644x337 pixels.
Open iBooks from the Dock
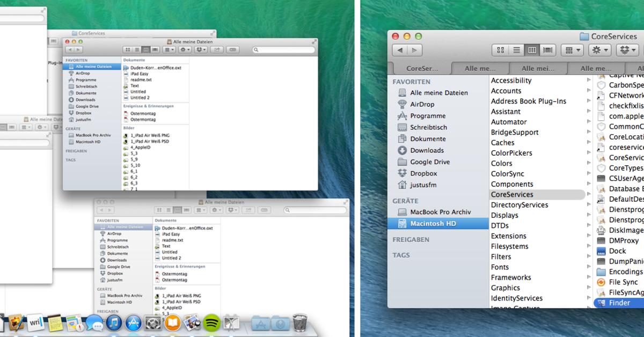click(172, 323)
